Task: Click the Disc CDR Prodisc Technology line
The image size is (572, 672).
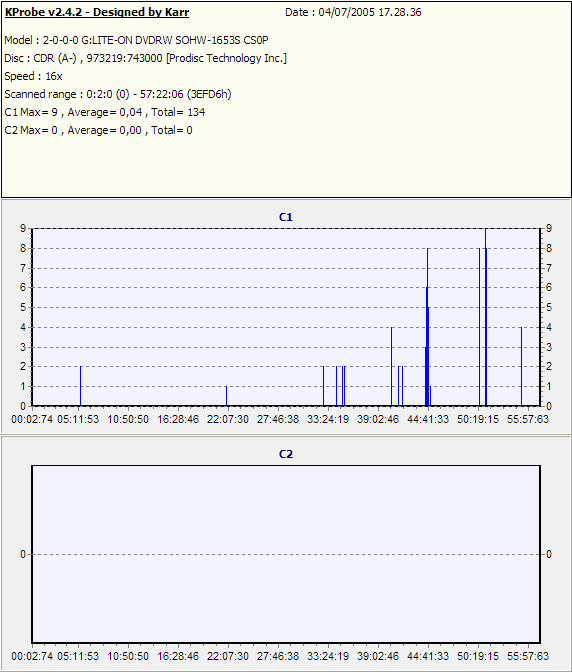Action: [x=145, y=58]
